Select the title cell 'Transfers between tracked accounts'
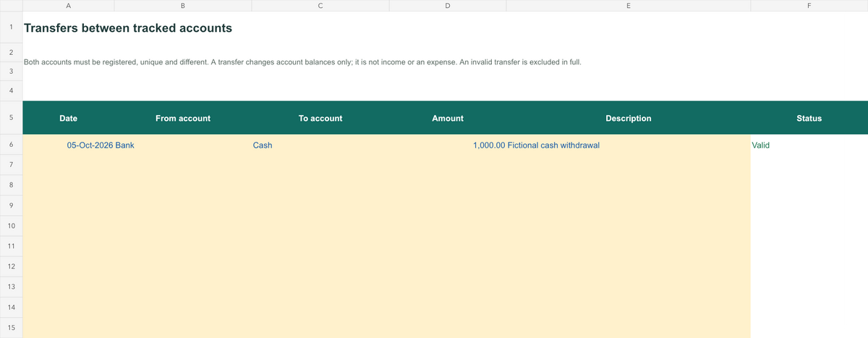The height and width of the screenshot is (338, 868). point(128,29)
